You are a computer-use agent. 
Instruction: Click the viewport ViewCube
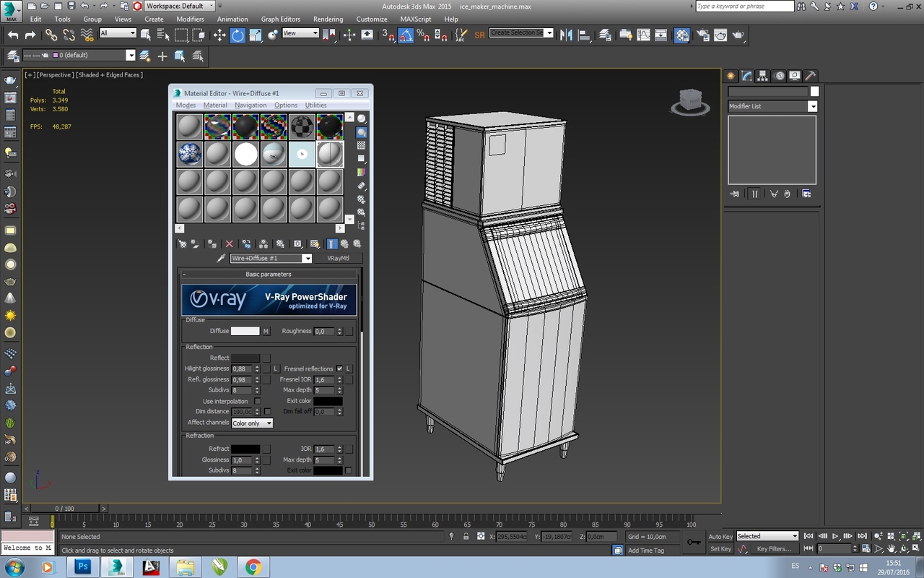click(x=689, y=102)
